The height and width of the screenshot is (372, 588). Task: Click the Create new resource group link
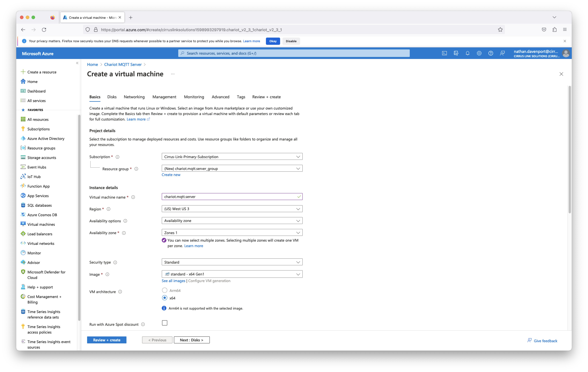point(171,175)
